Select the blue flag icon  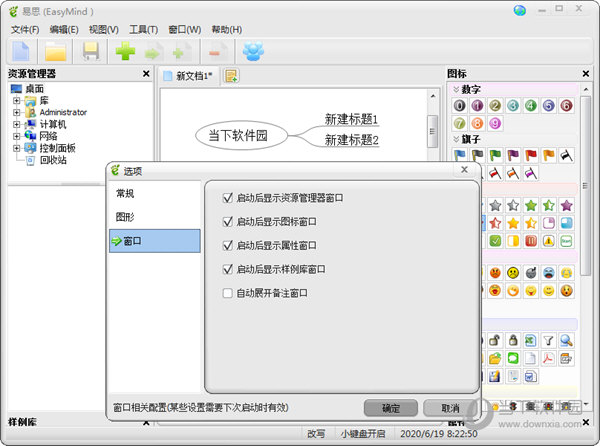click(459, 155)
